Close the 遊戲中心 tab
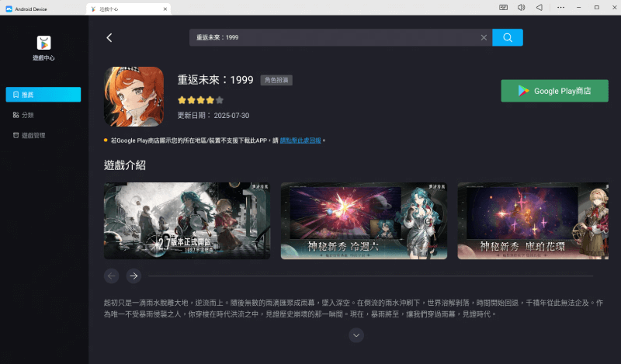 (x=165, y=9)
